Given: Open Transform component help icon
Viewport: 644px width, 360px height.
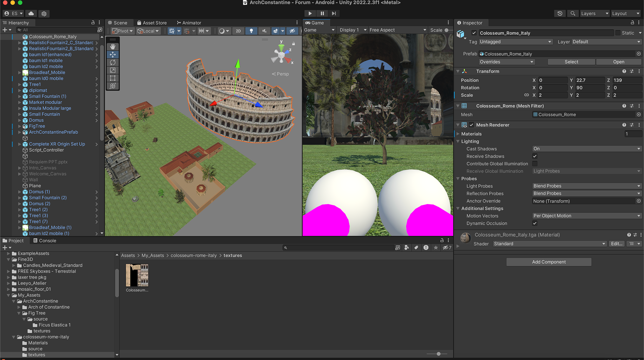Looking at the screenshot, I should tap(624, 71).
